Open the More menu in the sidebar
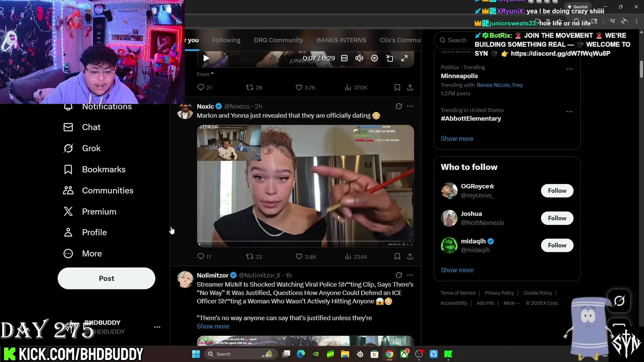 point(83,253)
